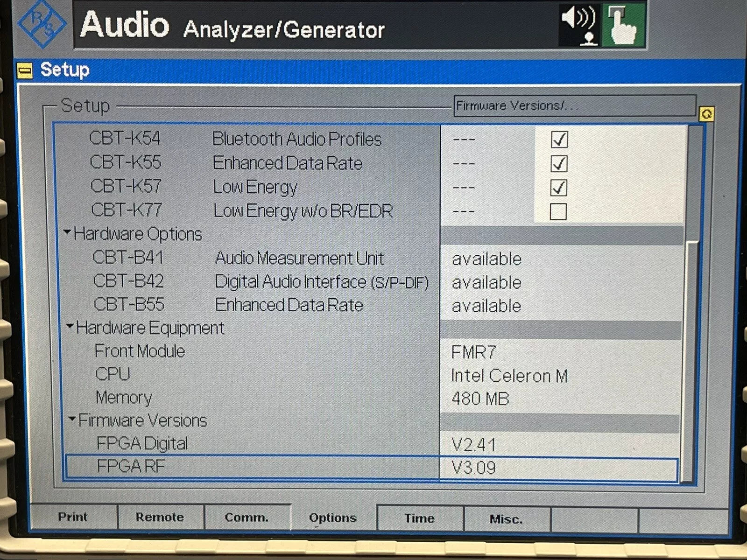Viewport: 747px width, 560px height.
Task: Click the yellow Setup panel minimize icon
Action: click(x=25, y=70)
